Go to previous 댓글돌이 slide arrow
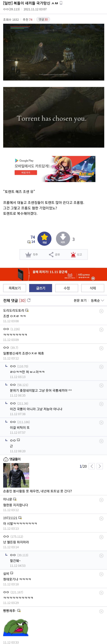Viewport: 107px width, 644px height. 92,466
